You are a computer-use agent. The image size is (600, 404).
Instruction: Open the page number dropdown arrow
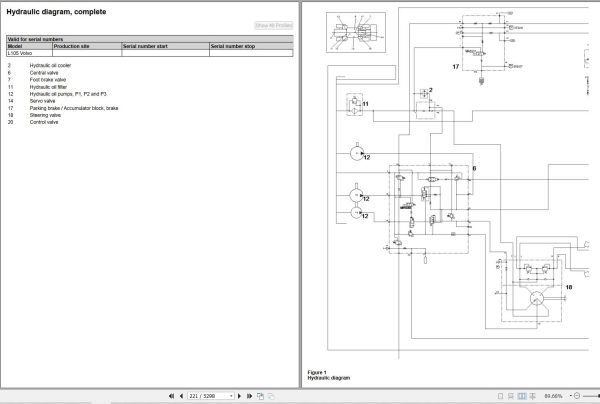(232, 396)
